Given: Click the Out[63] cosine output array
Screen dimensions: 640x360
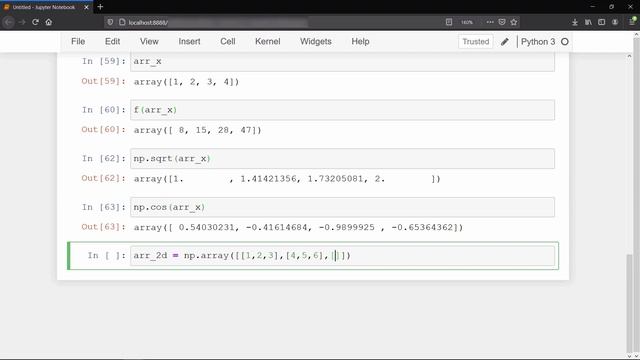Looking at the screenshot, I should 298,228.
